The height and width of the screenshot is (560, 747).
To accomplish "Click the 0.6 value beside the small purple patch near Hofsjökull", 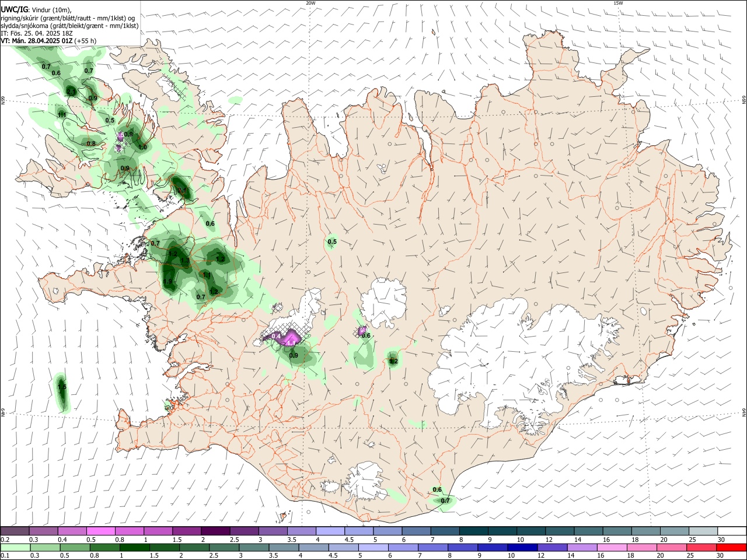I will (366, 336).
